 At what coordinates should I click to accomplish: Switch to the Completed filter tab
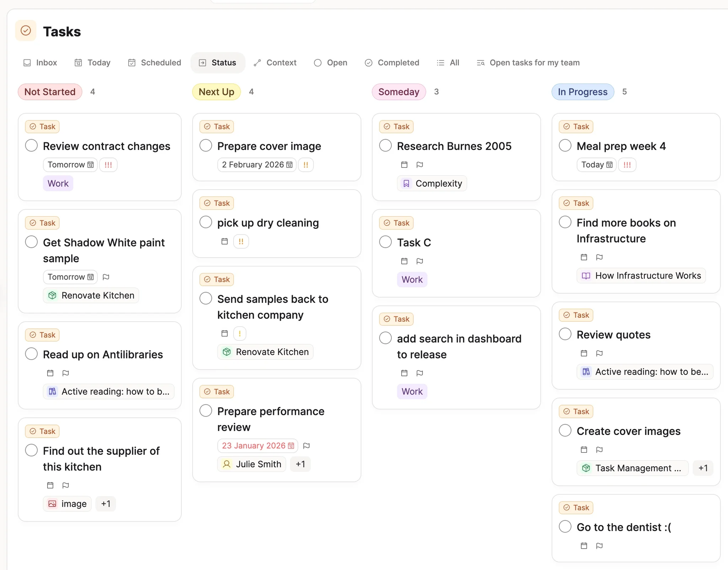[x=391, y=63]
